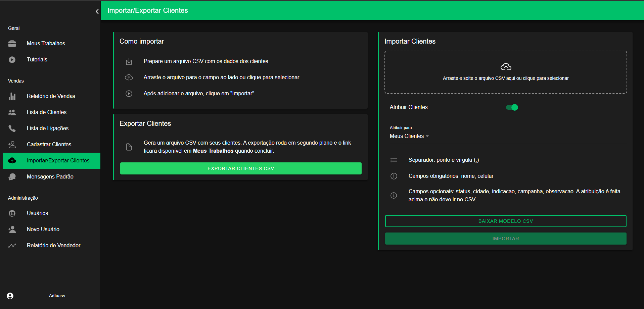The width and height of the screenshot is (644, 309).
Task: Click the Importar button
Action: tap(505, 239)
